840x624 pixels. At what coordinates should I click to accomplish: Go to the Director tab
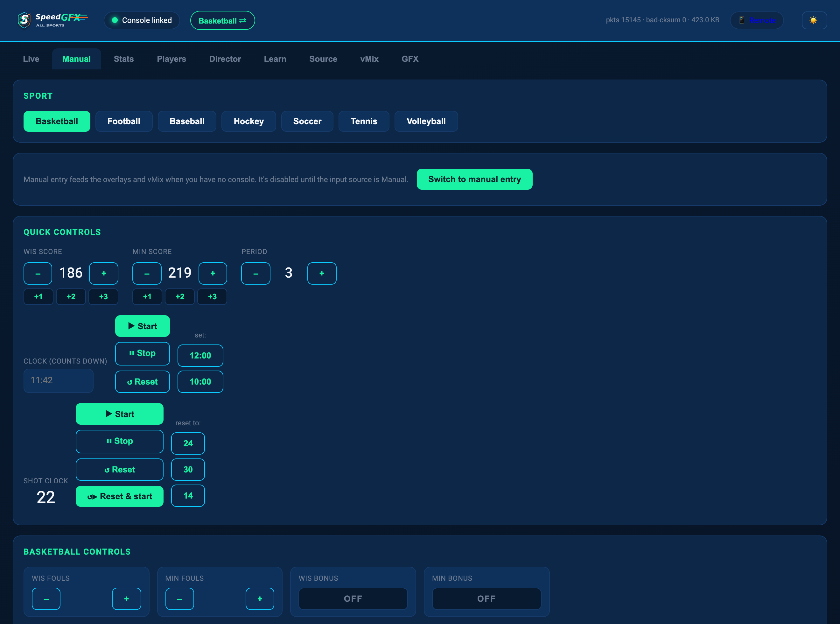pyautogui.click(x=225, y=59)
